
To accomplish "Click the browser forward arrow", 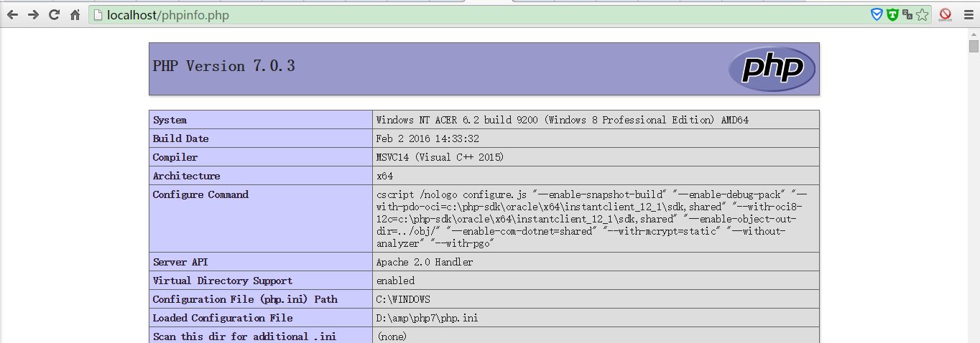I will coord(33,14).
